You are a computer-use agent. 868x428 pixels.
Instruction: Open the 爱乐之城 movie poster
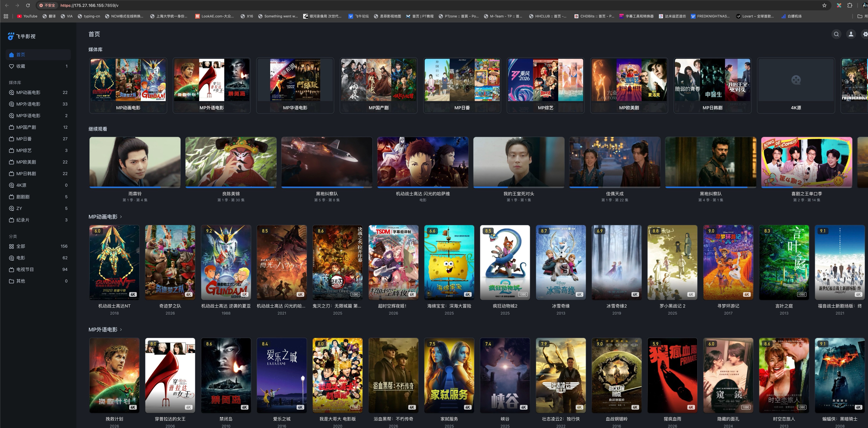click(x=282, y=375)
